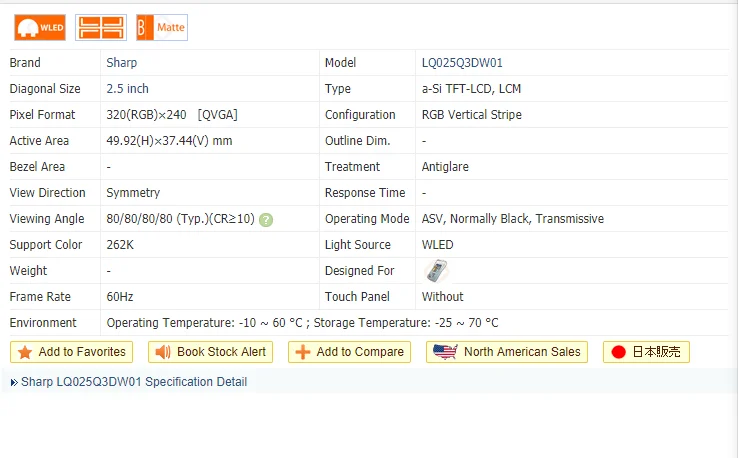Click the Response Time label

pyautogui.click(x=365, y=193)
